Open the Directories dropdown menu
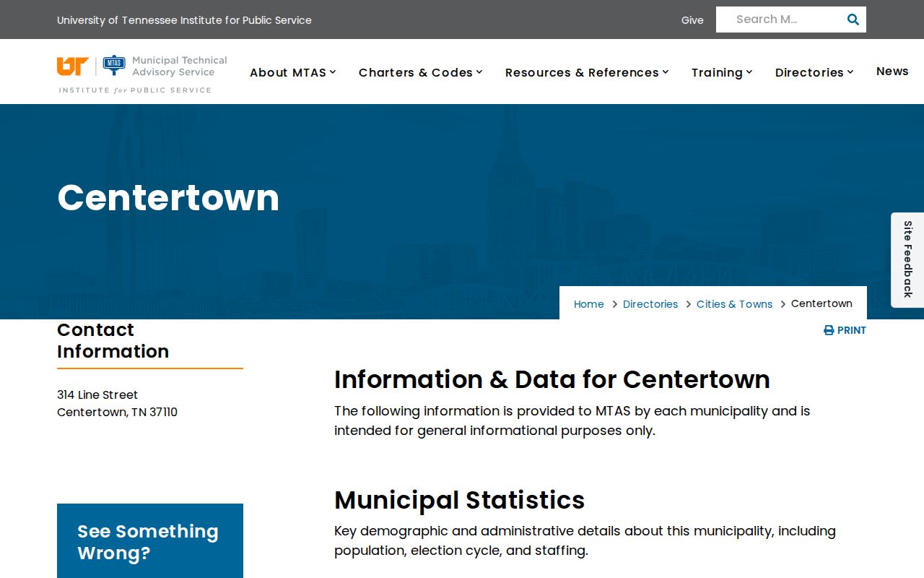 pos(814,72)
